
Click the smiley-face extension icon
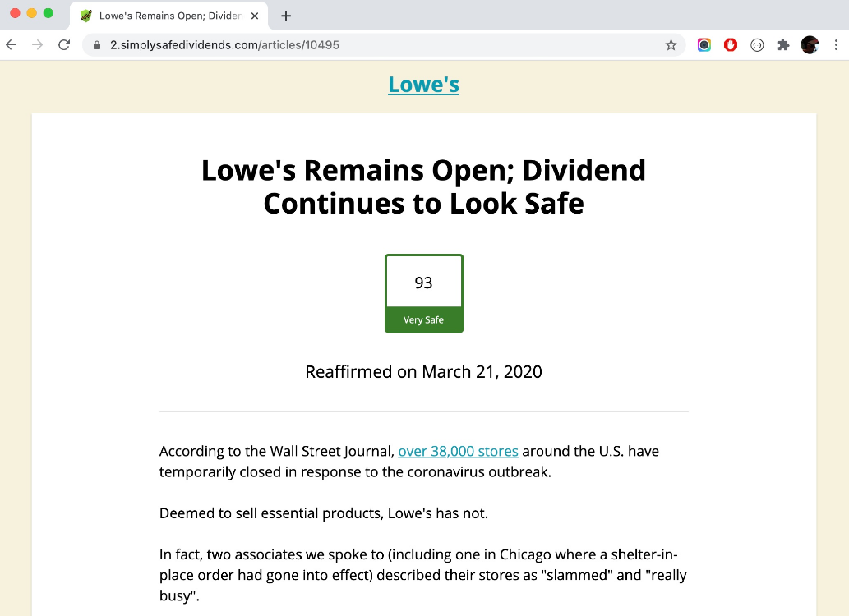point(756,45)
